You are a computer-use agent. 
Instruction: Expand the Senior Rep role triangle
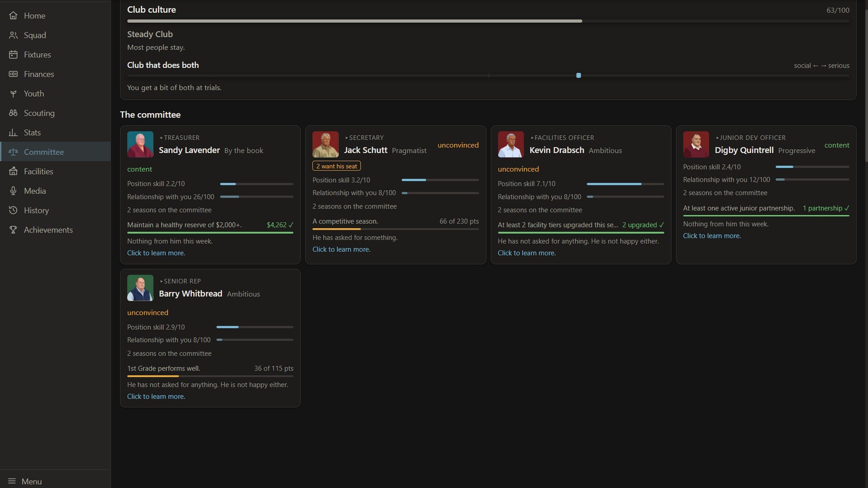161,281
